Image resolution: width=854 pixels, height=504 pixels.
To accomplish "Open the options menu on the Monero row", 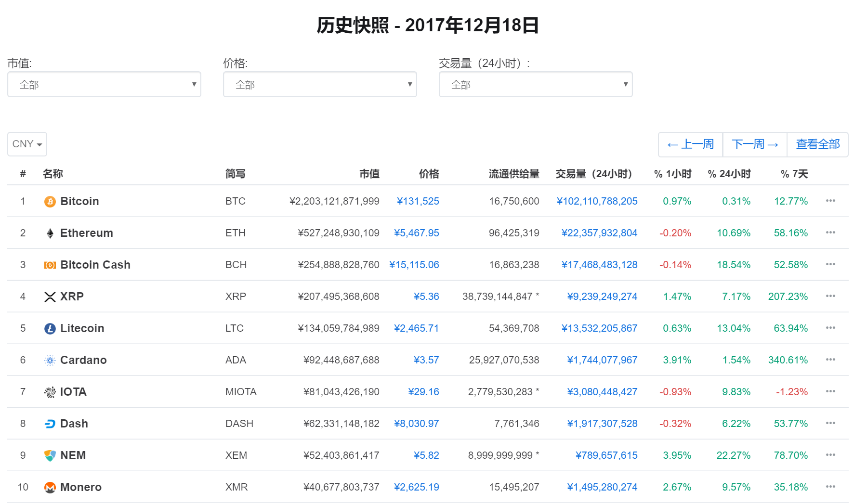I will pyautogui.click(x=830, y=487).
